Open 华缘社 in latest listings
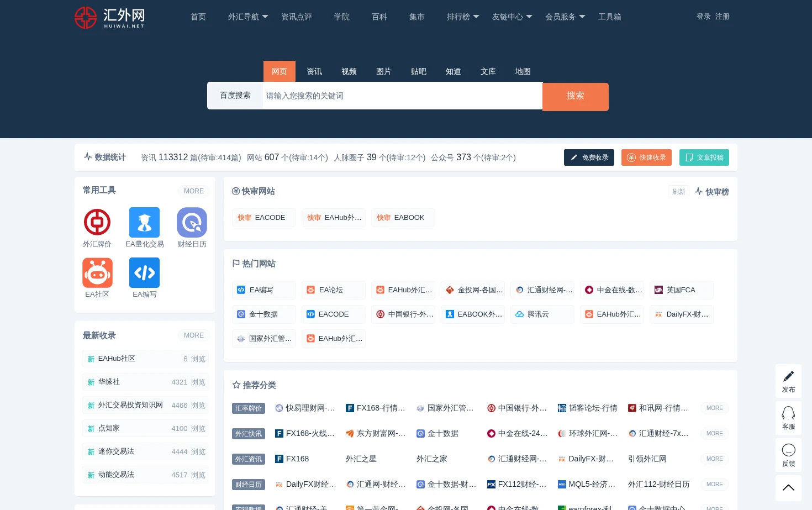The image size is (812, 510). [145, 382]
